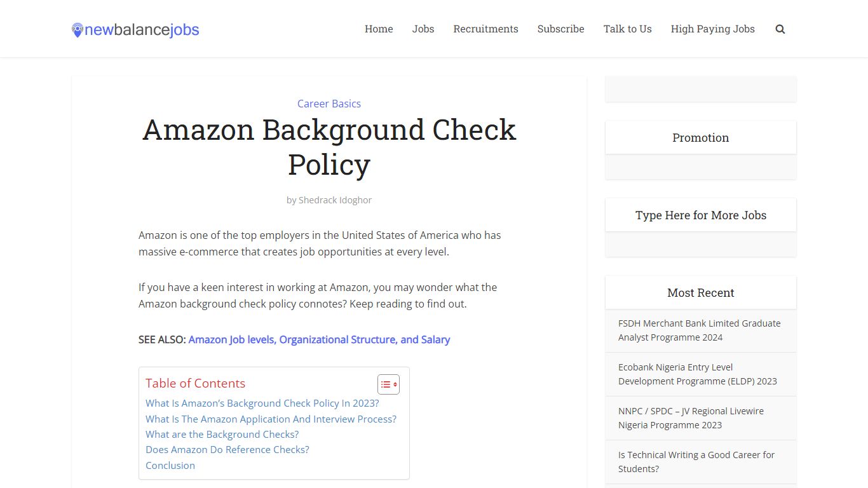Jump to What are the Background Checks? section

click(x=222, y=435)
